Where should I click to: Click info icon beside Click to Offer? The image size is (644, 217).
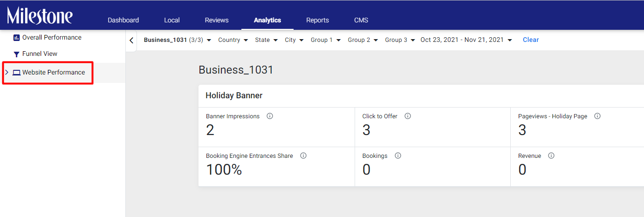(x=408, y=116)
